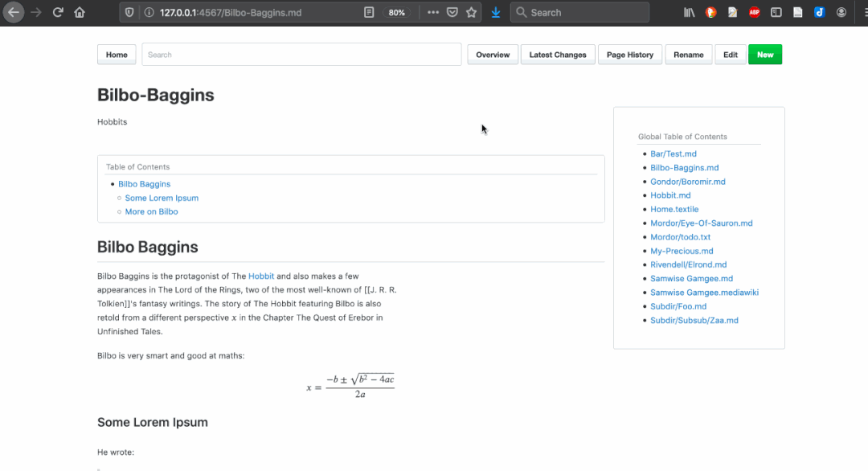The width and height of the screenshot is (868, 471).
Task: Click the DuckDuckGo extension icon
Action: coord(710,12)
